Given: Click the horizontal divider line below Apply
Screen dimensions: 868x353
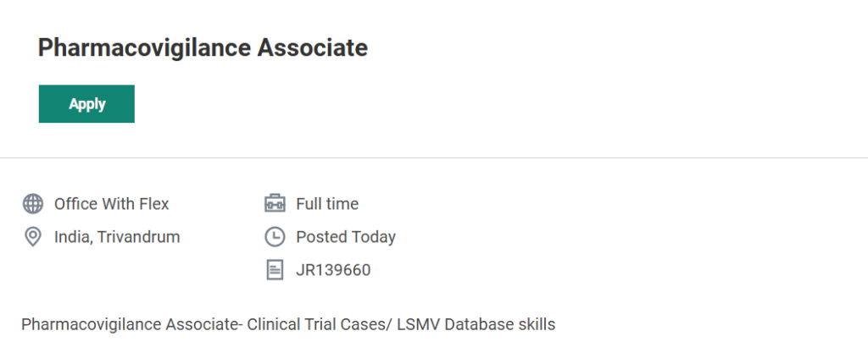Looking at the screenshot, I should pos(434,157).
